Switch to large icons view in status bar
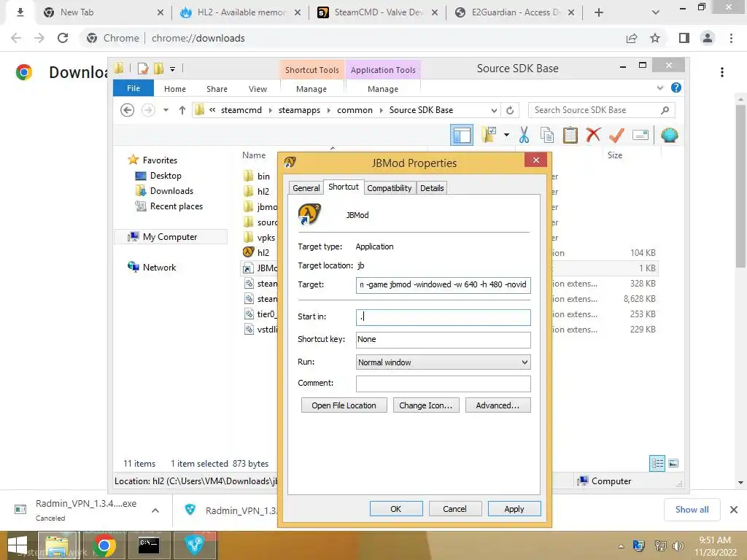This screenshot has height=560, width=747. 673,463
